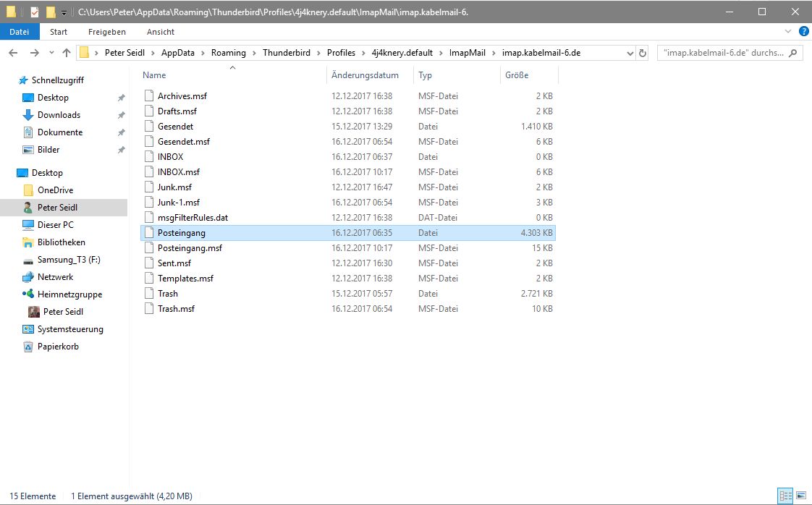Image resolution: width=812 pixels, height=505 pixels.
Task: Refresh the current folder view
Action: pos(643,53)
